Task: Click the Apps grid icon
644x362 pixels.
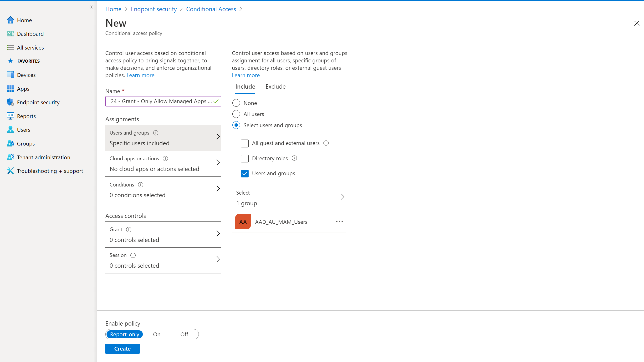Action: [x=10, y=88]
